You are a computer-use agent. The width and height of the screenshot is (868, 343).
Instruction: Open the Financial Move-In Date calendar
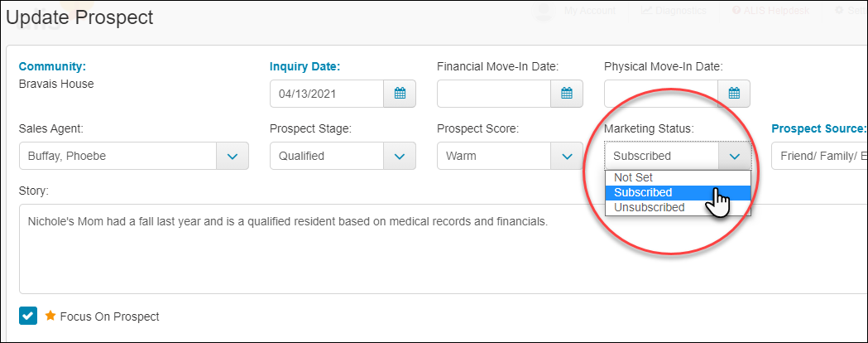[567, 94]
